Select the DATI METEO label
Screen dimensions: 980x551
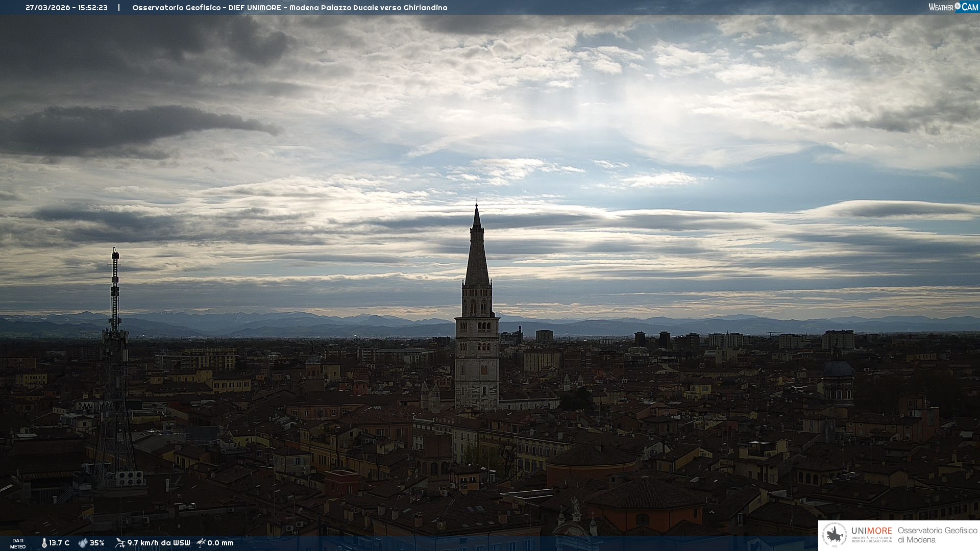(18, 543)
